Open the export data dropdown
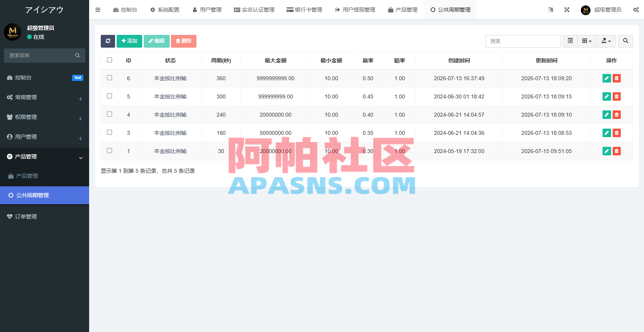Image resolution: width=644 pixels, height=332 pixels. pos(606,41)
